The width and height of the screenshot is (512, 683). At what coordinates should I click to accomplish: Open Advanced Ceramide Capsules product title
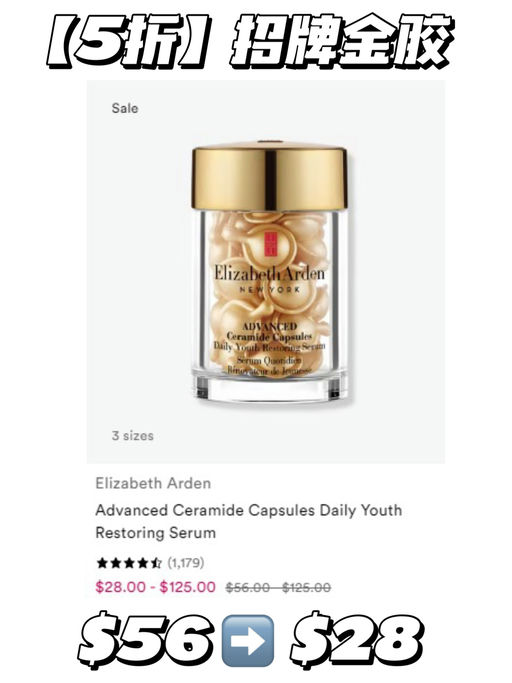pos(248,521)
